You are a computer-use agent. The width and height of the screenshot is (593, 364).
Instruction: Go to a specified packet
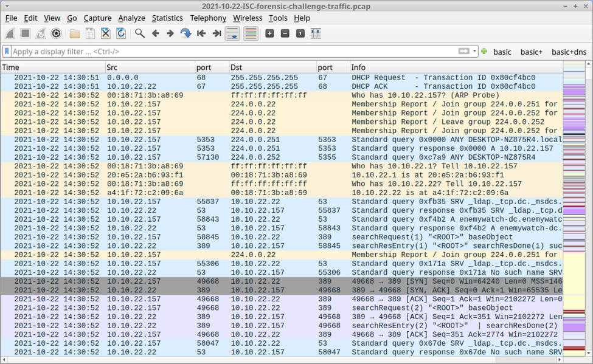(186, 33)
